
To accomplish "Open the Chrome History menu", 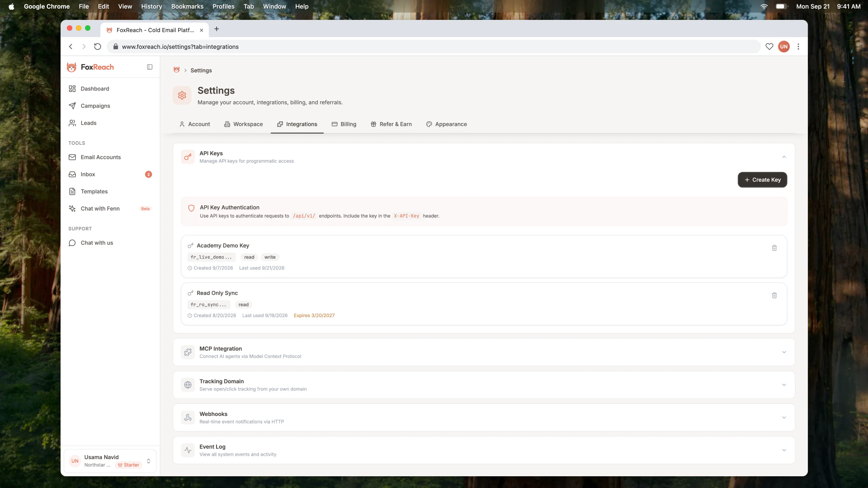I will coord(151,6).
